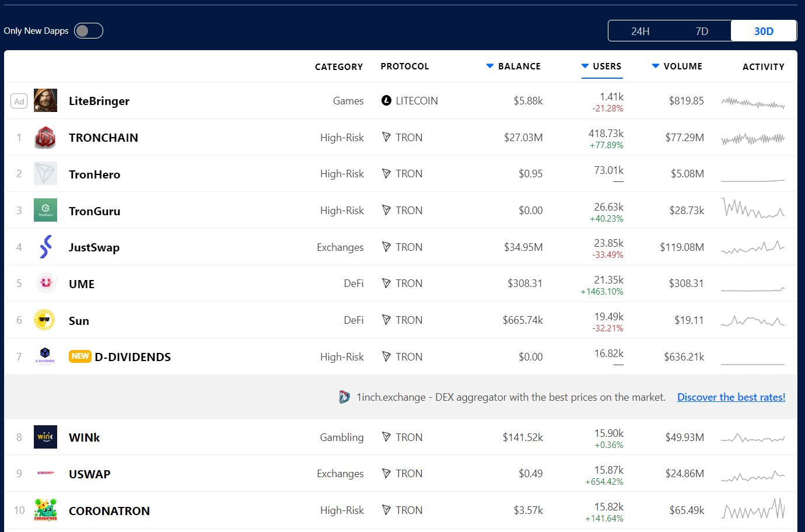Click the UME pink circle icon
The width and height of the screenshot is (805, 532).
tap(45, 283)
